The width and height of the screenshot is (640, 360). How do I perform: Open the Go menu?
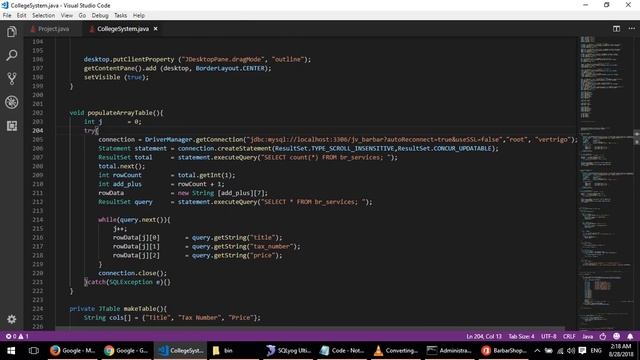tap(82, 16)
